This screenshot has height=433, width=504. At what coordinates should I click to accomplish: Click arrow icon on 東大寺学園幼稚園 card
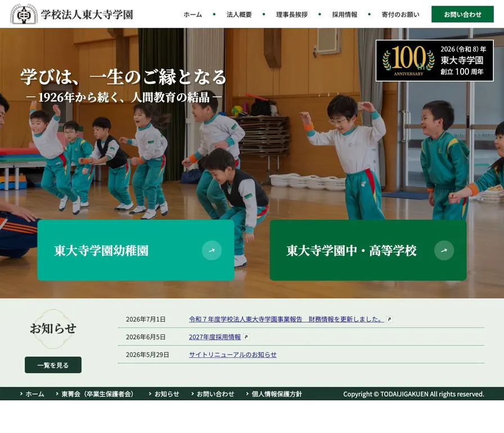(x=211, y=250)
